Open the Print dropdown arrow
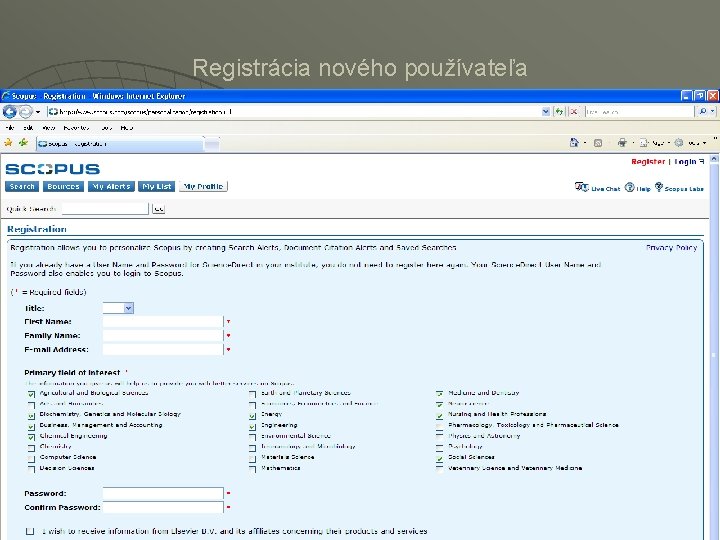720x540 pixels. pyautogui.click(x=633, y=143)
